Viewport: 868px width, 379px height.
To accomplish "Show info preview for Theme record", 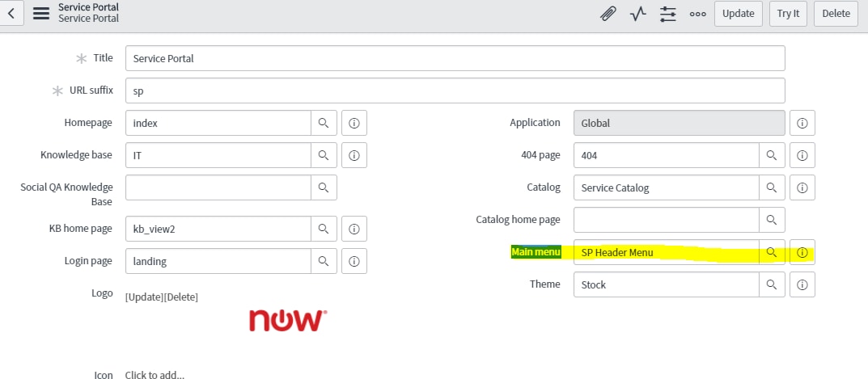I will click(x=802, y=284).
